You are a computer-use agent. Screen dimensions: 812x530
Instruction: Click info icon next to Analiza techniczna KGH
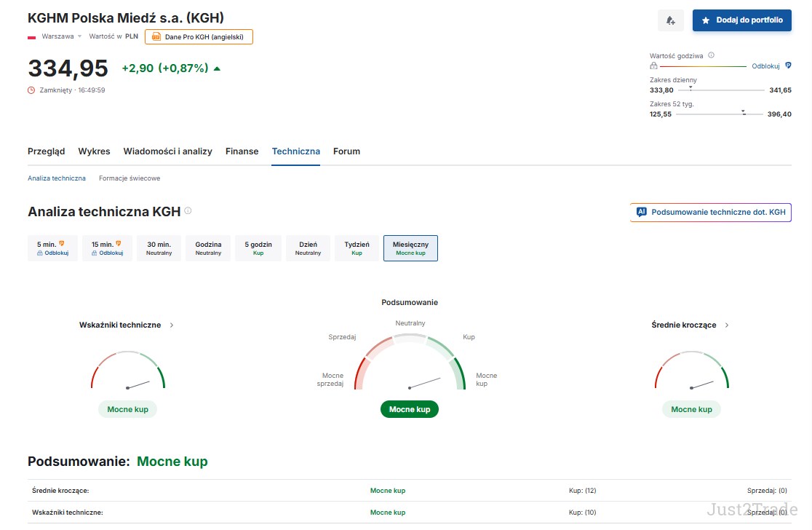tap(188, 210)
